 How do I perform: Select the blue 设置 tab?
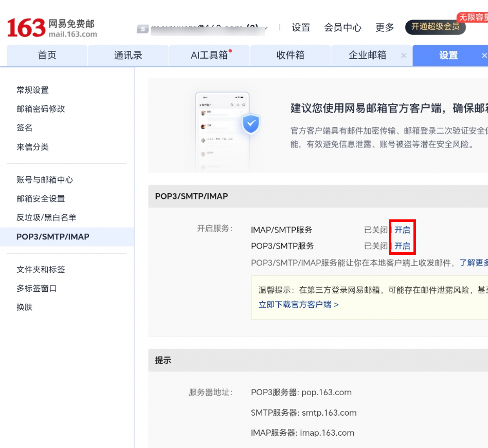pos(448,55)
